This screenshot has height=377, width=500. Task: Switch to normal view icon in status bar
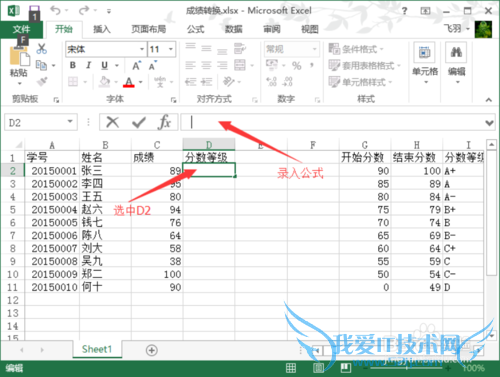point(291,368)
